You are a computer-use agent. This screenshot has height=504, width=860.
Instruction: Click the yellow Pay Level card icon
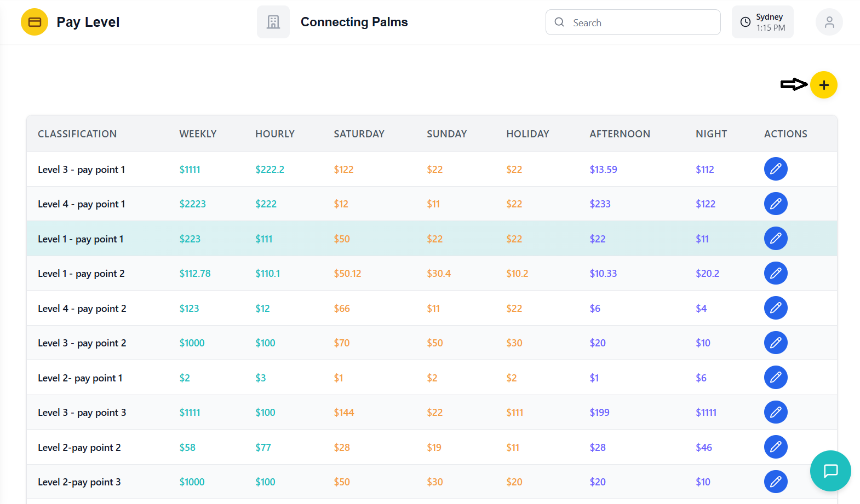pos(35,22)
